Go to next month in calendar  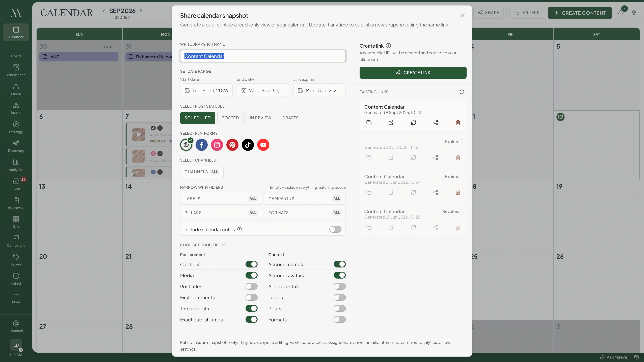tap(141, 11)
